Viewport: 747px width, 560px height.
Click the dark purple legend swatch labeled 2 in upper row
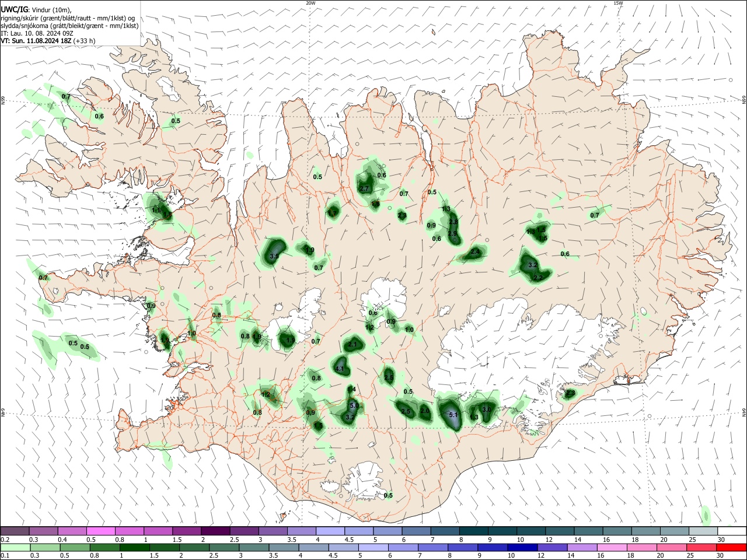click(215, 531)
